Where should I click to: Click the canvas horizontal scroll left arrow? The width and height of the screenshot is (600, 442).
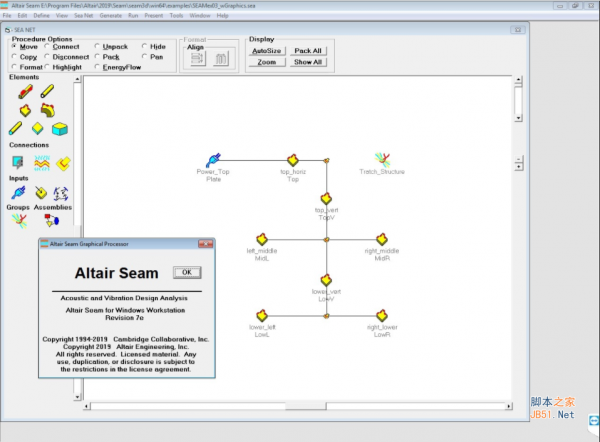tap(87, 406)
